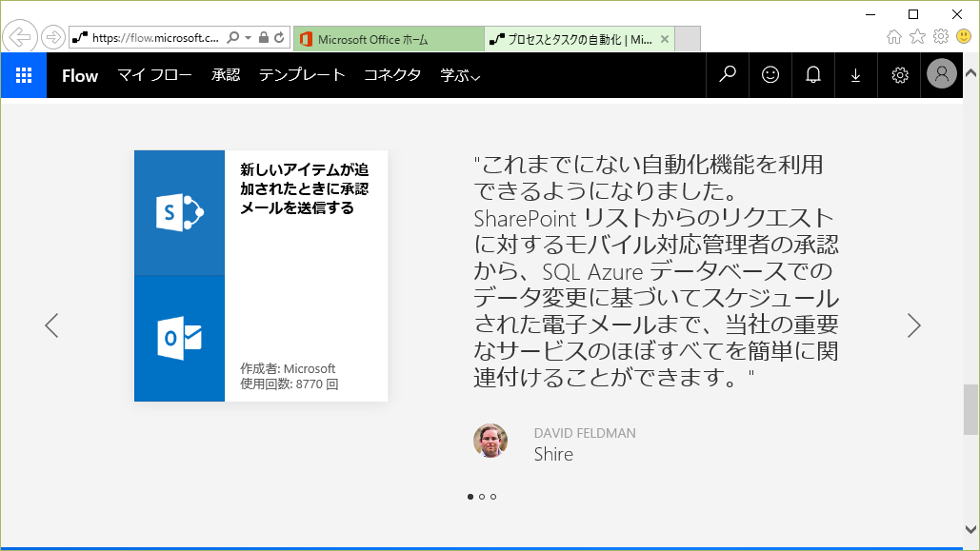Click the 使用回数: 8770 回 text
980x551 pixels.
click(290, 384)
